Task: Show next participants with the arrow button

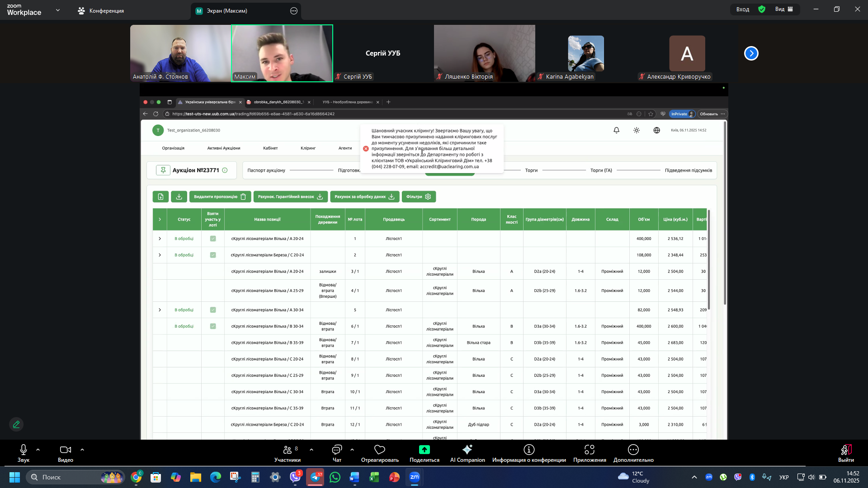Action: click(751, 53)
